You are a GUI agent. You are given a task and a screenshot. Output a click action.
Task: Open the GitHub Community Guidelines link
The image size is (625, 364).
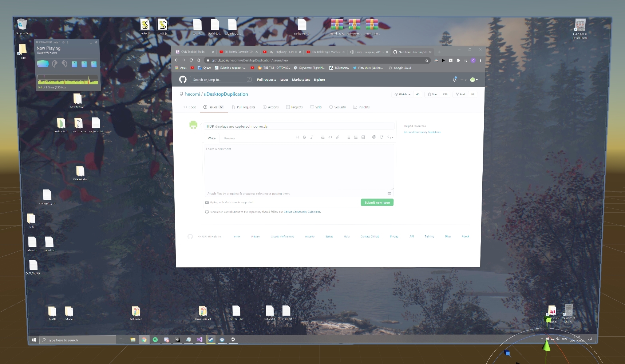tap(422, 132)
